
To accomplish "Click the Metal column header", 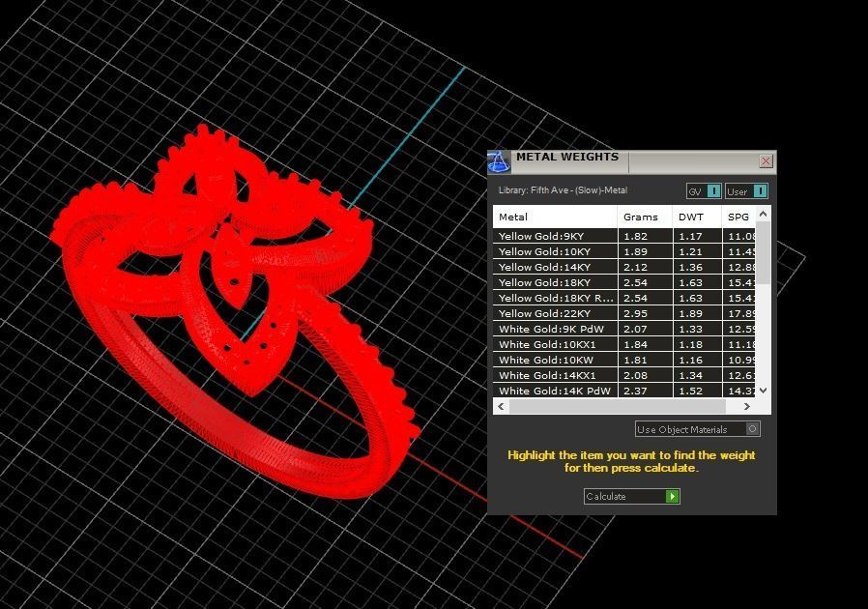I will tap(555, 217).
